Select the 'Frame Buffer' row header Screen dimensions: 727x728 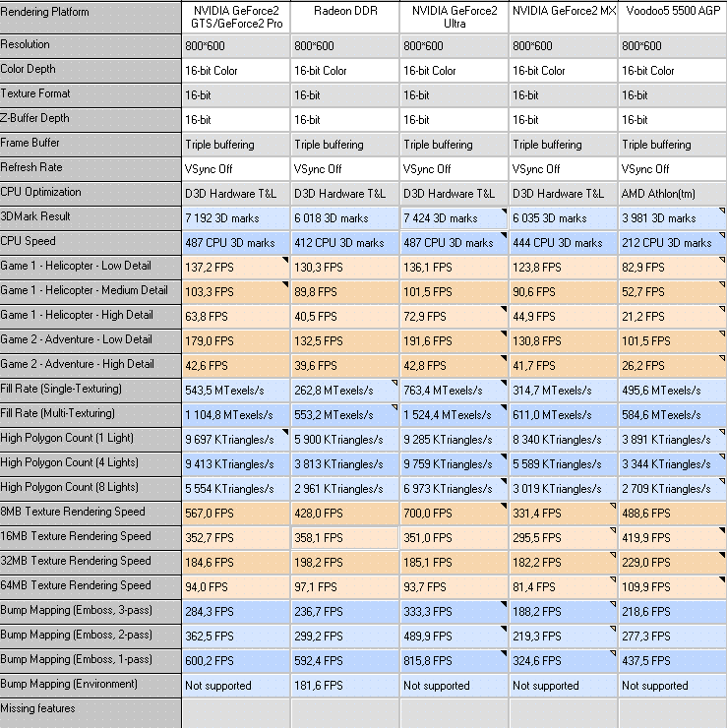point(91,145)
